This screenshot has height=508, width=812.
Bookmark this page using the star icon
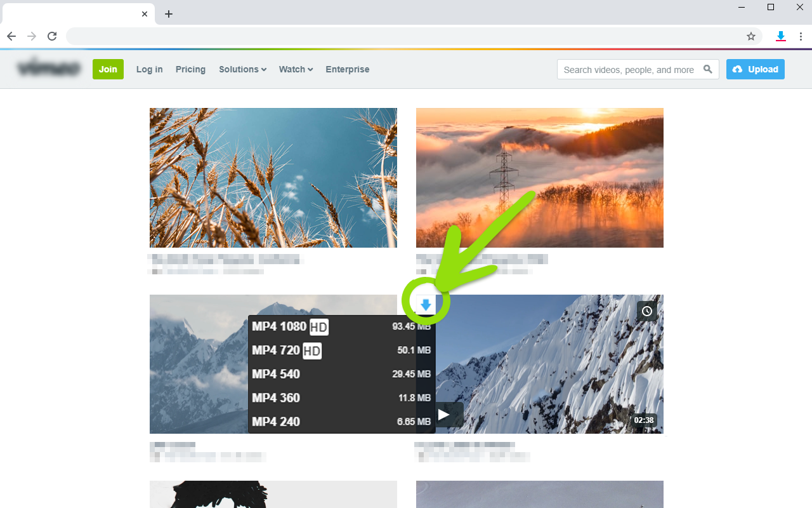pyautogui.click(x=751, y=36)
